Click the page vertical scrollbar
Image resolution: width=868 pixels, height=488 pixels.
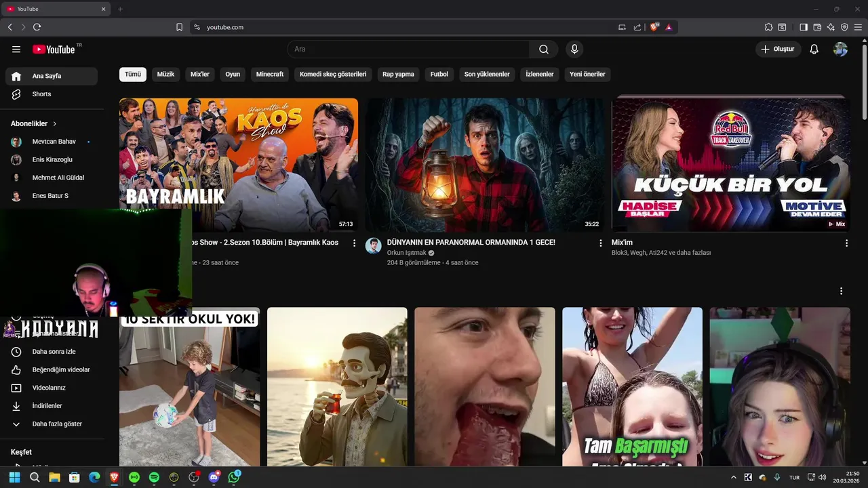864,81
